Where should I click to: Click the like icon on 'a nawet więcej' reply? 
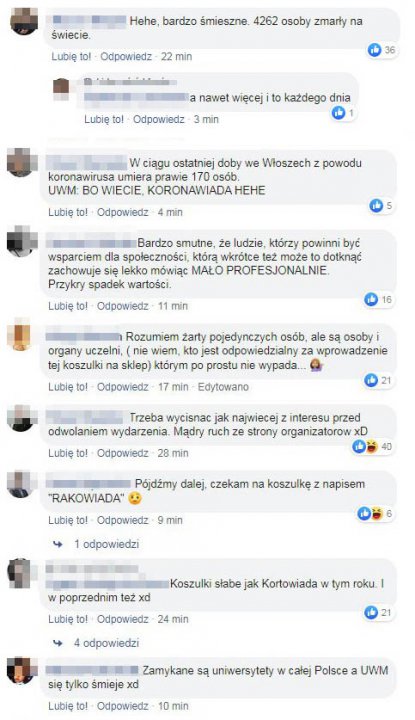[338, 112]
